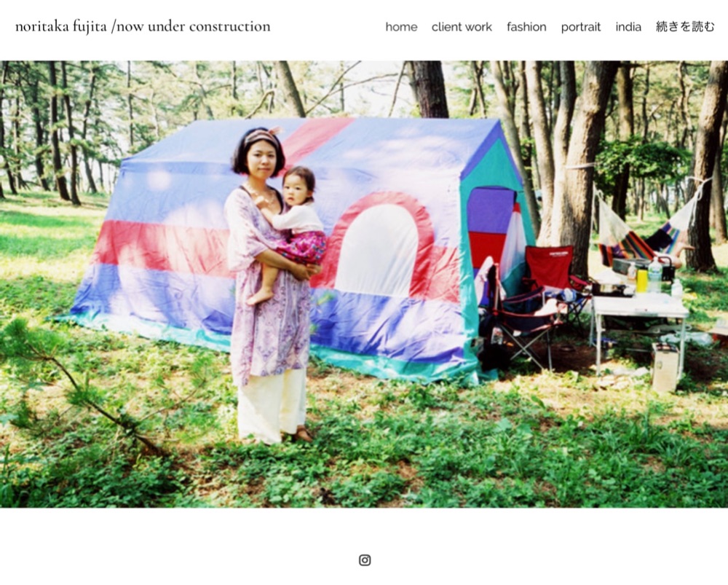Open the Instagram icon link in footer
Viewport: 728px width, 585px height.
tap(365, 560)
